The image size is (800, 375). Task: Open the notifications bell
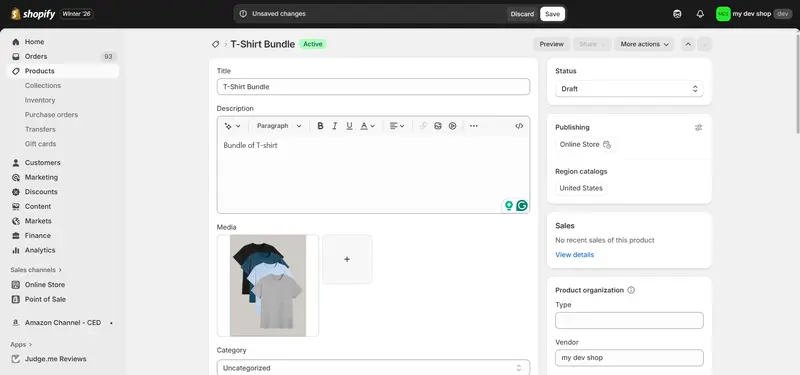(700, 14)
